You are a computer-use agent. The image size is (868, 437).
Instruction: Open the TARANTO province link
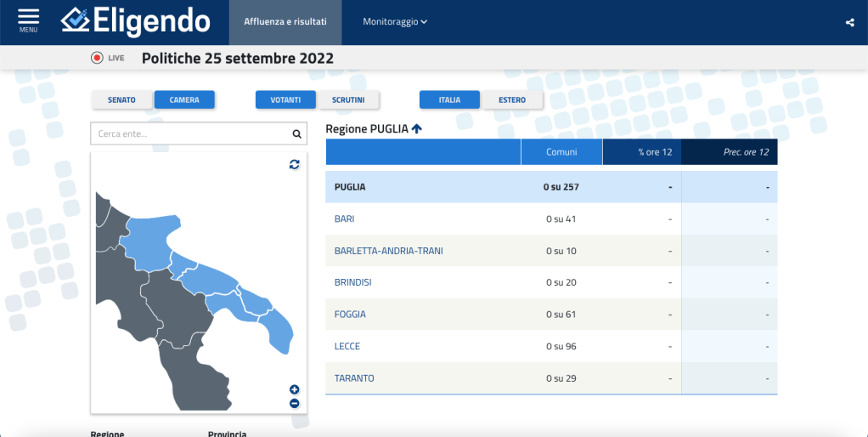click(354, 378)
